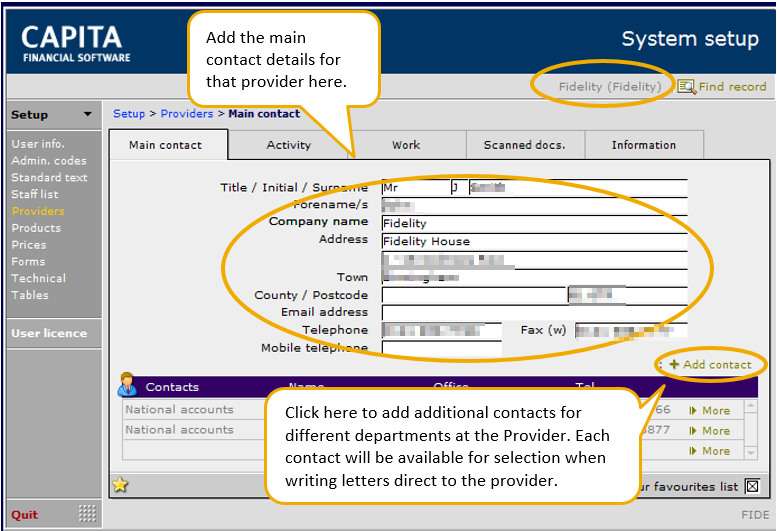The width and height of the screenshot is (777, 531).
Task: Click the Fidelity (Fidelity) record label
Action: click(x=610, y=87)
